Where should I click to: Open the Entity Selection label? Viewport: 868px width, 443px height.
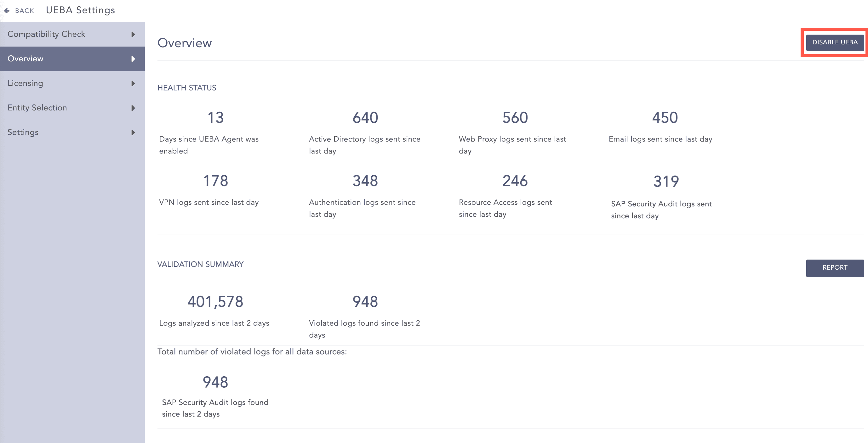[37, 108]
